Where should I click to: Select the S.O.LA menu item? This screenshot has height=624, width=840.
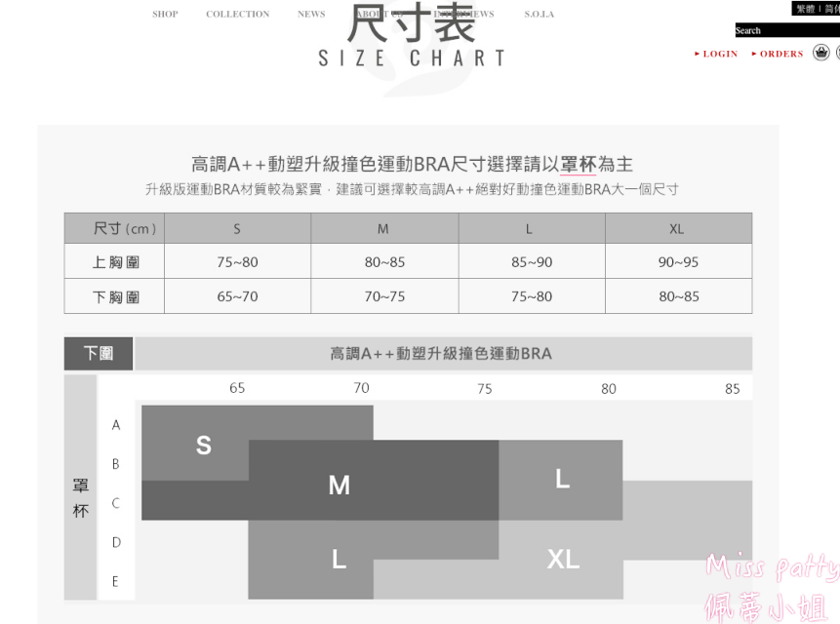pos(538,14)
